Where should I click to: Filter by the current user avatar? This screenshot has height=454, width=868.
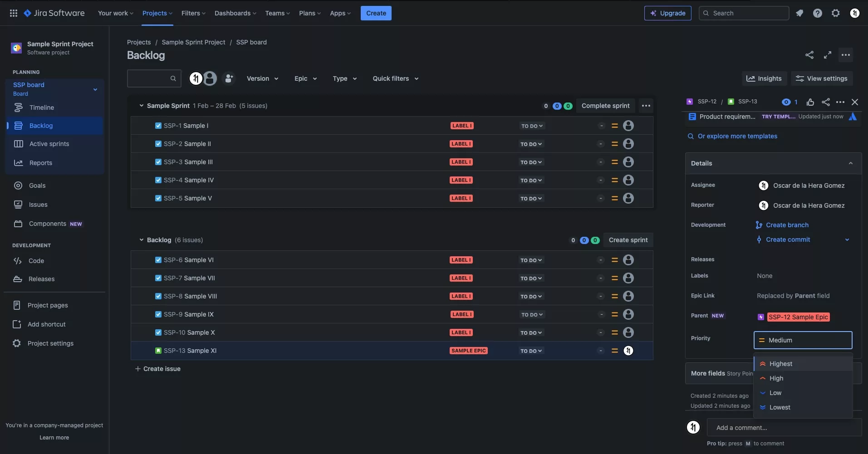(x=196, y=78)
